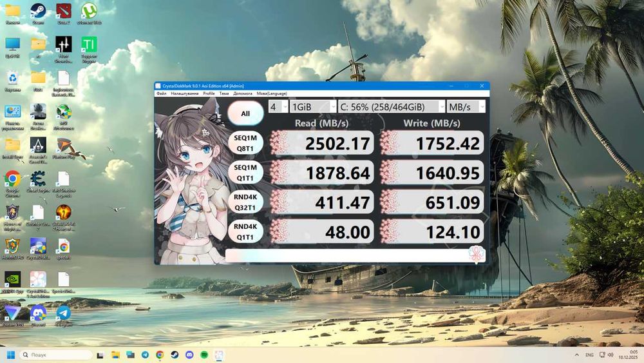The image size is (644, 363).
Task: Open the Windows Start button
Action: [11, 355]
